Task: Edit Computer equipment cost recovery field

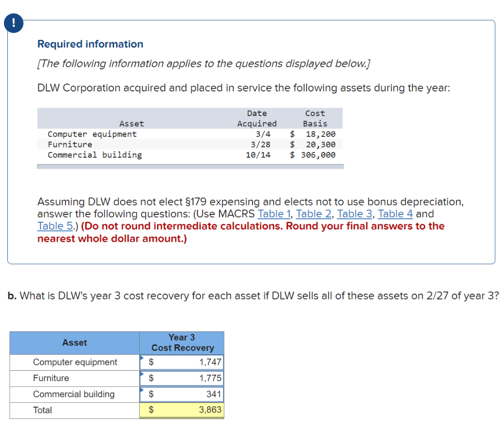Action: click(182, 362)
